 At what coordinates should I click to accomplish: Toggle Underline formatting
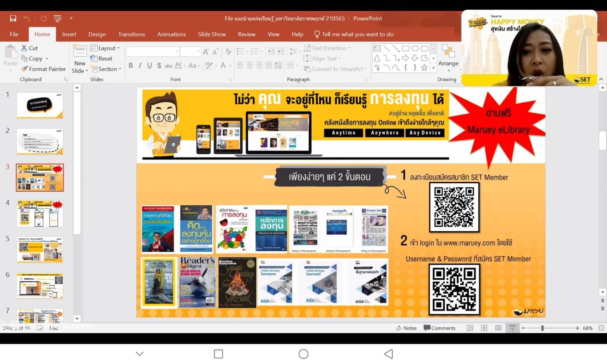pos(150,65)
